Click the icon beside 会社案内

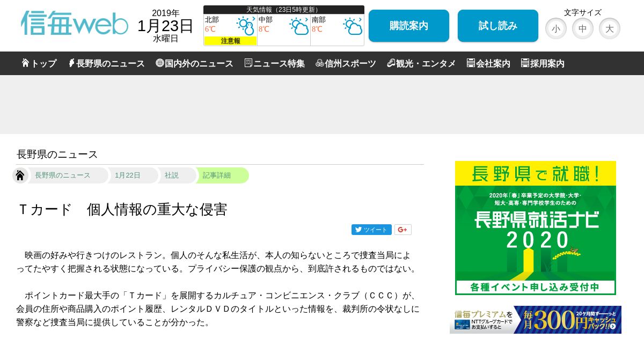[471, 63]
